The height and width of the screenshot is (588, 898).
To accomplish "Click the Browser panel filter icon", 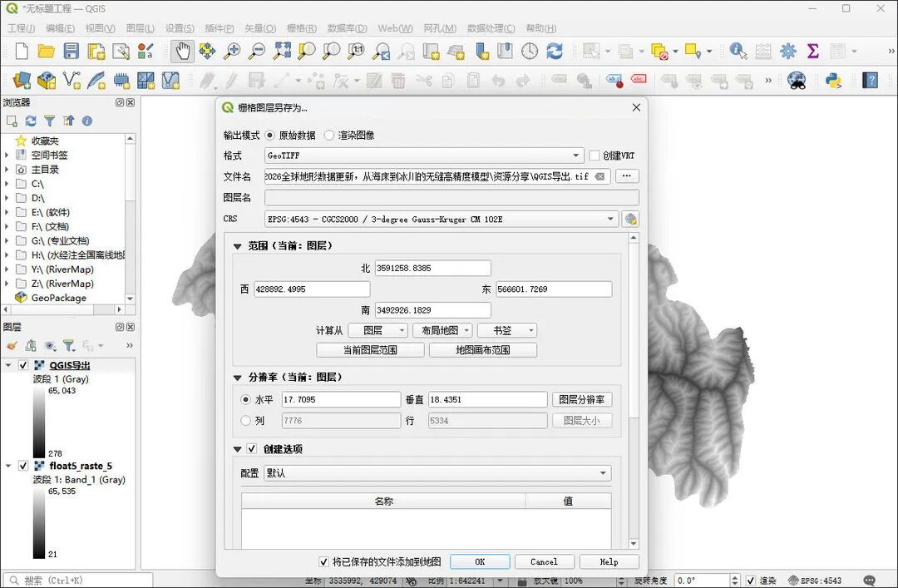I will [50, 121].
